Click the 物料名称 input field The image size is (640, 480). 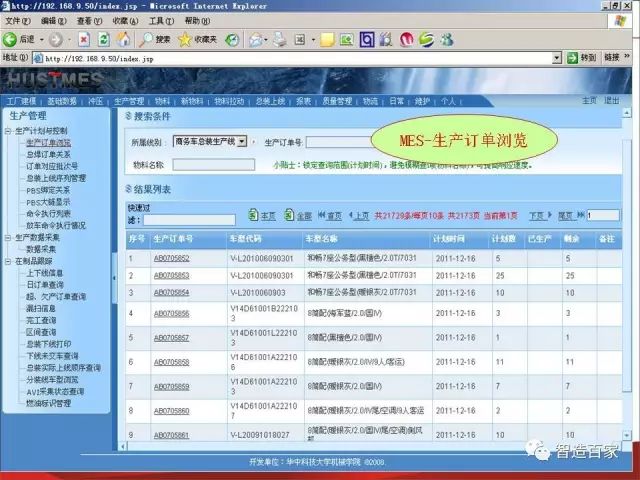(x=214, y=165)
